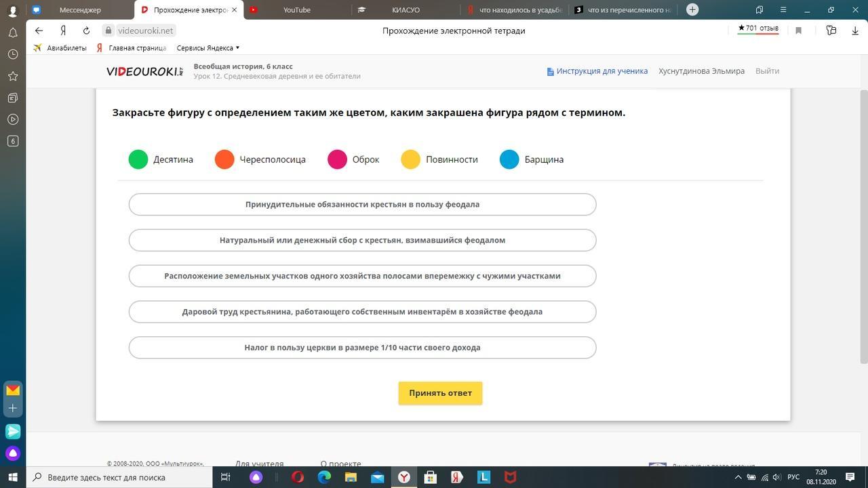Open the bookmark icon in address bar

(798, 30)
